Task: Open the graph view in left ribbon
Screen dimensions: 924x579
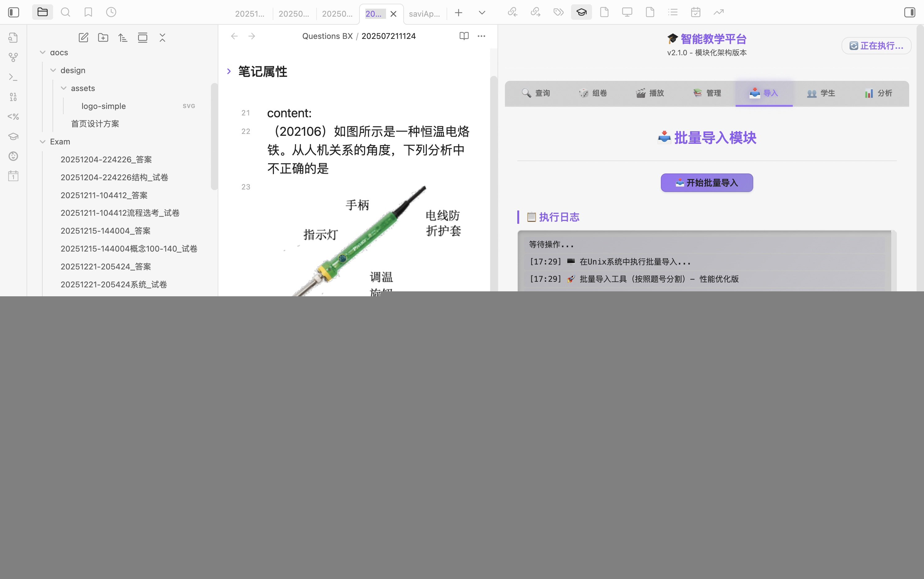Action: (13, 57)
